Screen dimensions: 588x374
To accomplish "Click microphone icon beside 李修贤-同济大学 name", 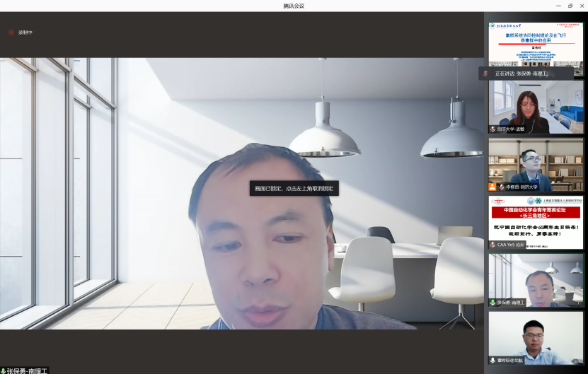I will coord(502,187).
